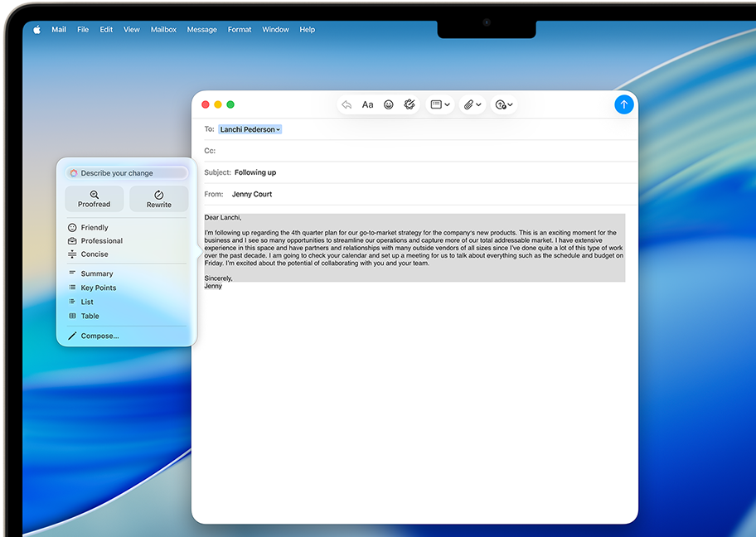Image resolution: width=756 pixels, height=537 pixels.
Task: Open the File menu
Action: (x=83, y=29)
